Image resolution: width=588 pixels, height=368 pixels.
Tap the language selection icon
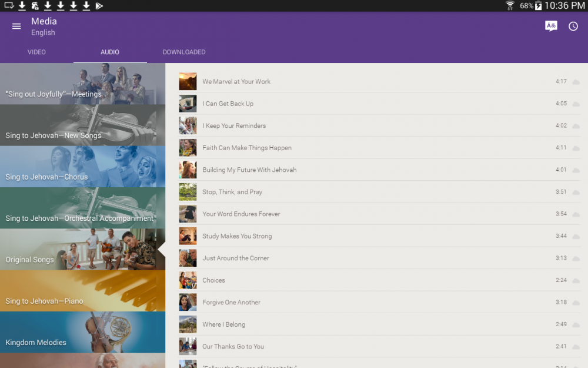coord(551,26)
